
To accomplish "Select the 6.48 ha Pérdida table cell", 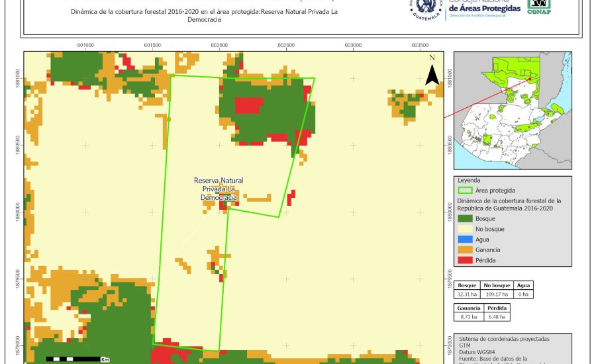I will pyautogui.click(x=497, y=318).
